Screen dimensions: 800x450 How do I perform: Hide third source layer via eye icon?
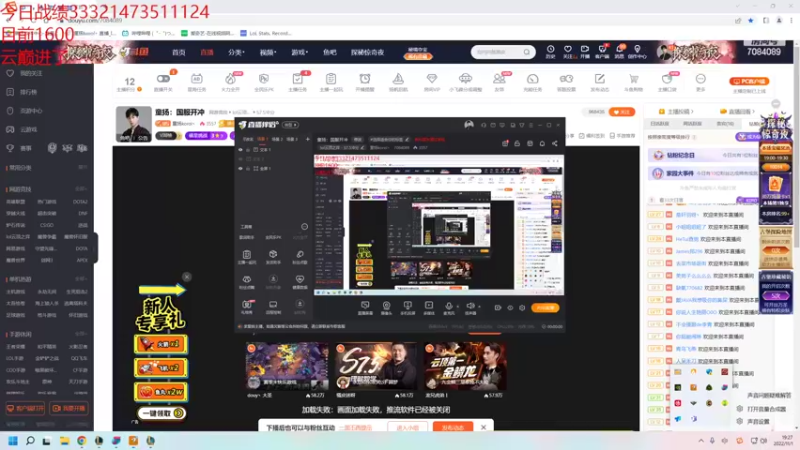[240, 168]
